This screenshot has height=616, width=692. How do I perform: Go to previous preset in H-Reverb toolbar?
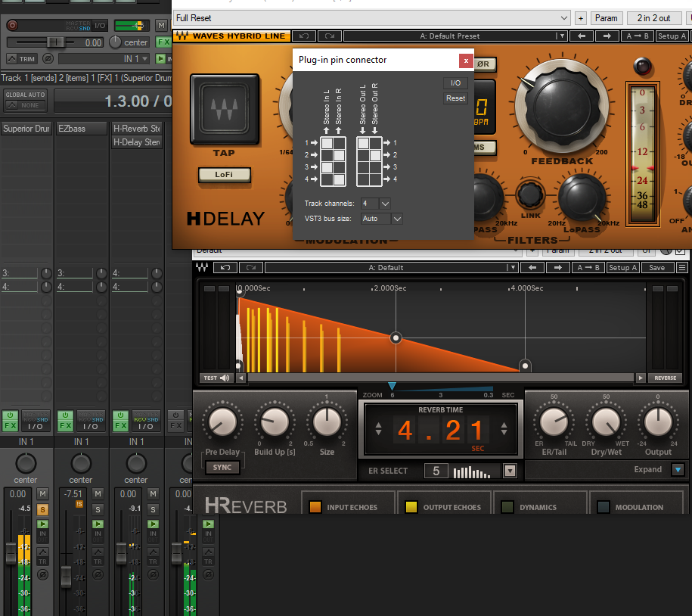click(532, 268)
